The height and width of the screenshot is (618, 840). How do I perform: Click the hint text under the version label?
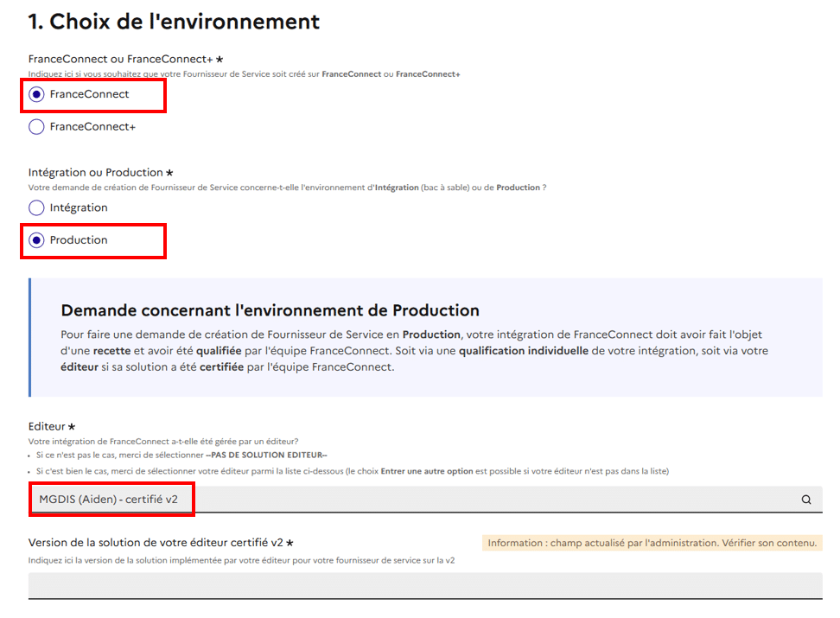[x=242, y=560]
